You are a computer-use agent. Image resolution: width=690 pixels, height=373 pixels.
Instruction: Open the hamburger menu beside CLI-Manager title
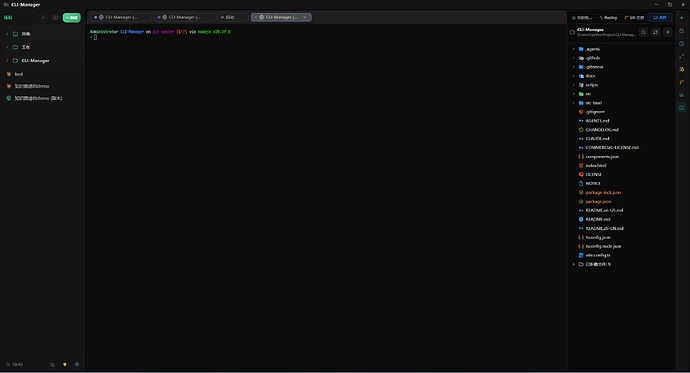click(6, 4)
